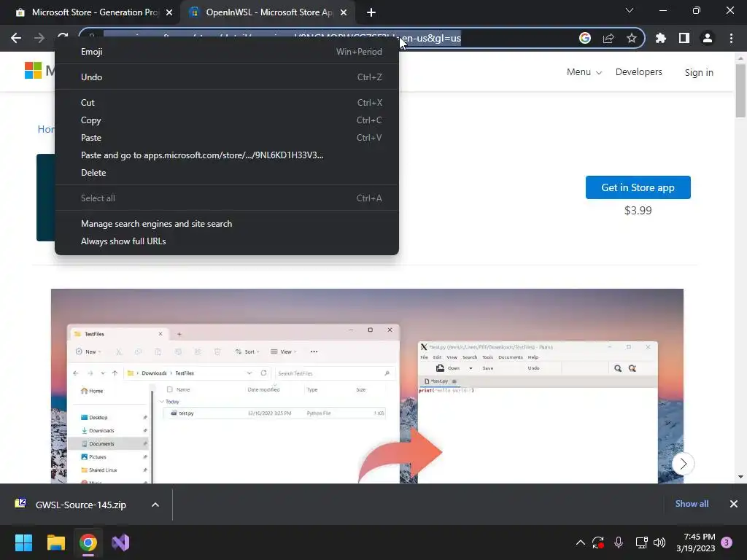Close the Microsoft Store Generation Project tab
747x560 pixels.
(x=169, y=12)
